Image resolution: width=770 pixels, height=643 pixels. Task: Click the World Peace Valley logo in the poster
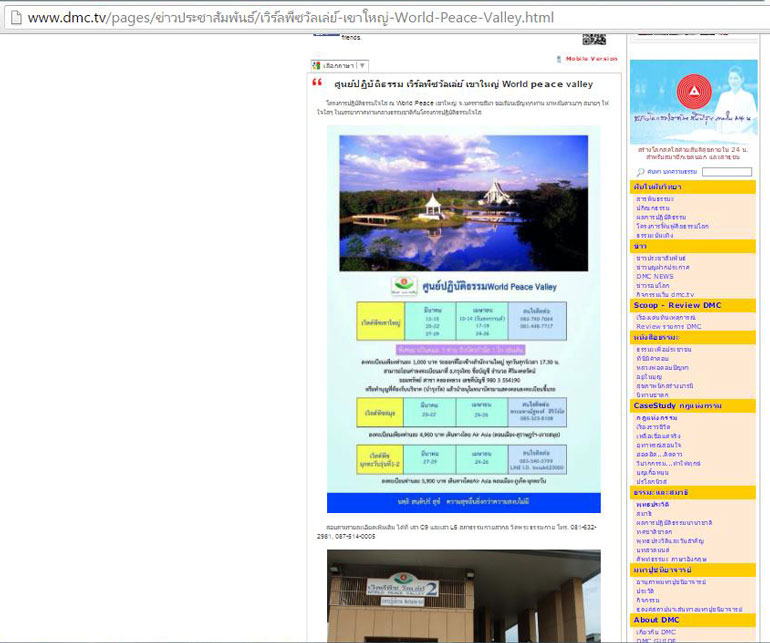coord(403,285)
